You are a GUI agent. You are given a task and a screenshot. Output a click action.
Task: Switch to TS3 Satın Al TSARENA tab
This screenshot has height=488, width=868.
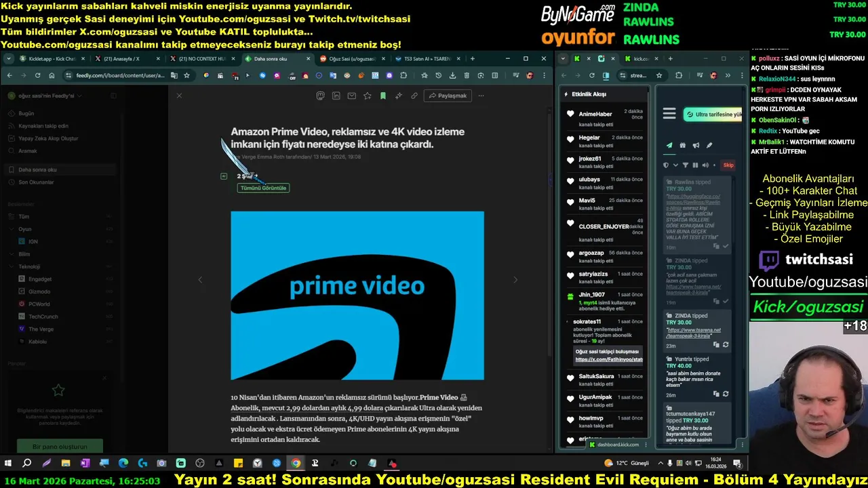coord(426,59)
